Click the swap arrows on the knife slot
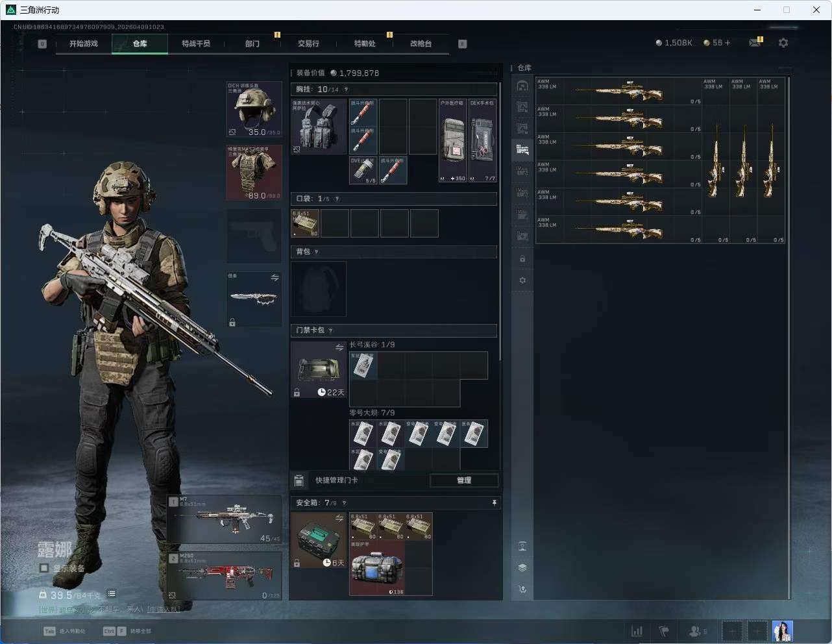Viewport: 832px width, 644px height. [275, 278]
